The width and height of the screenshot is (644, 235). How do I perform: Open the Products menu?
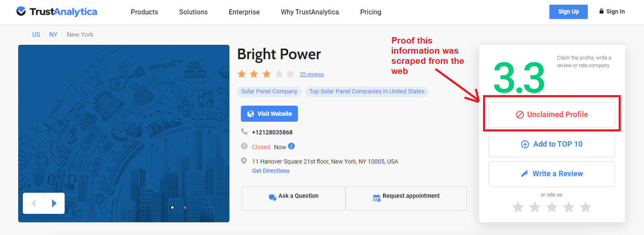coord(144,12)
